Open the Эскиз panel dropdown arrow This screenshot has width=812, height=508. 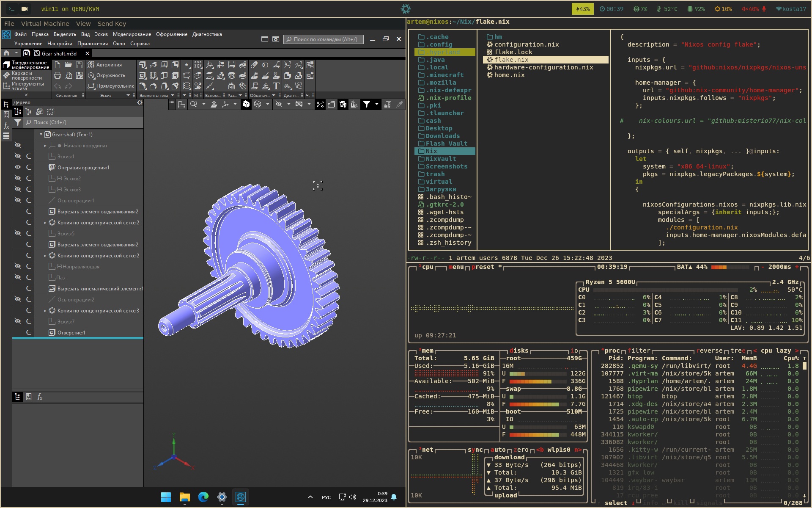(128, 95)
